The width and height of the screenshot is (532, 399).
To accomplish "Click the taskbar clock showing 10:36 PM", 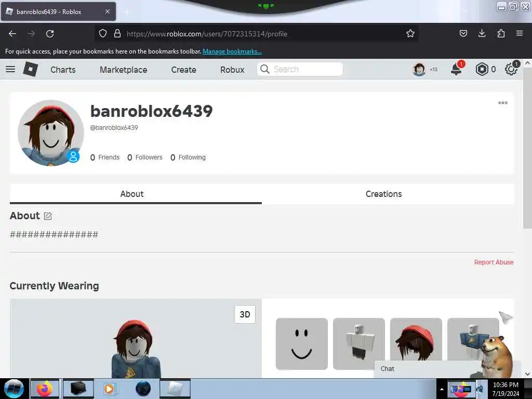I will click(506, 389).
